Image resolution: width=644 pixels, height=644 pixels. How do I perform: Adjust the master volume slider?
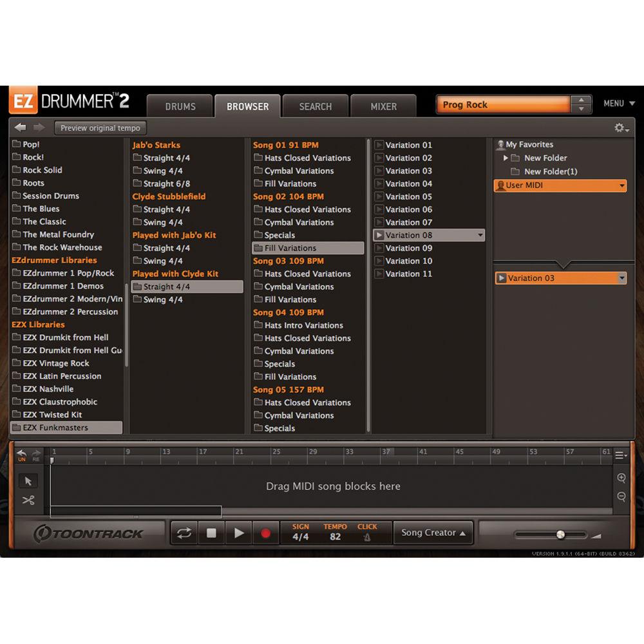(x=560, y=535)
